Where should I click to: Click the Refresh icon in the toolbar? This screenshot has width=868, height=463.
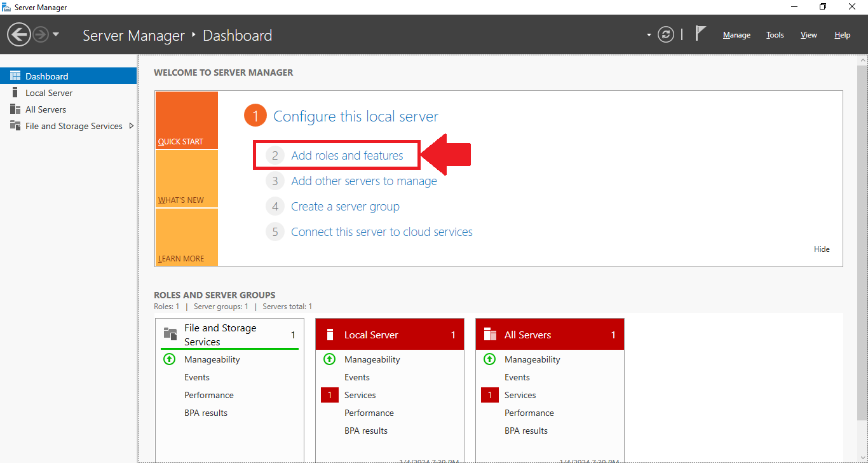pos(666,34)
